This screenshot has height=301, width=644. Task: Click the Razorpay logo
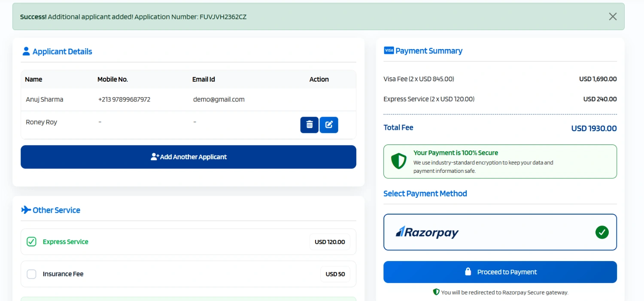[x=427, y=233]
